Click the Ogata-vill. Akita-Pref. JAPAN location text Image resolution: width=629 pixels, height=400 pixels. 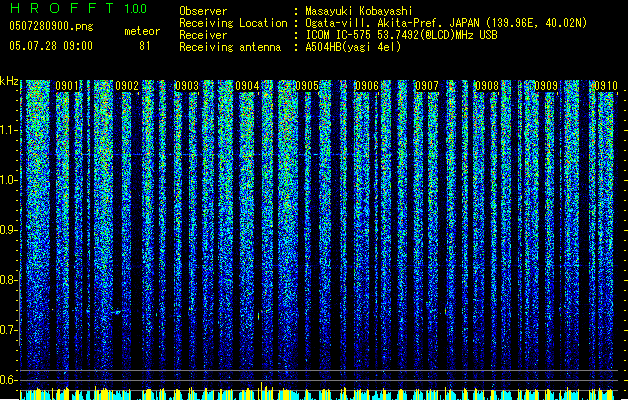(x=446, y=23)
